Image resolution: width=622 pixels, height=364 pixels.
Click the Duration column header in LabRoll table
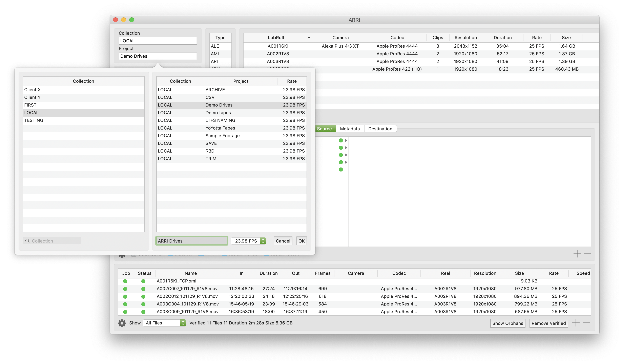tap(502, 38)
